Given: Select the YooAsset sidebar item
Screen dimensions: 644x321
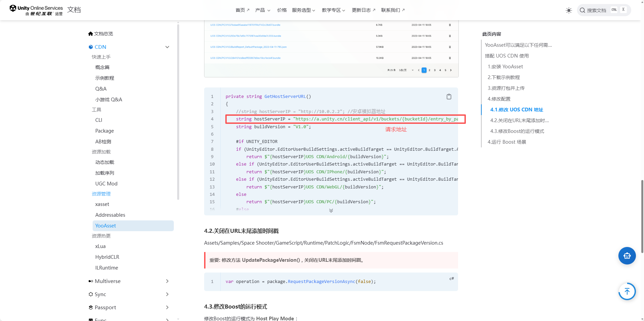Looking at the screenshot, I should point(133,226).
